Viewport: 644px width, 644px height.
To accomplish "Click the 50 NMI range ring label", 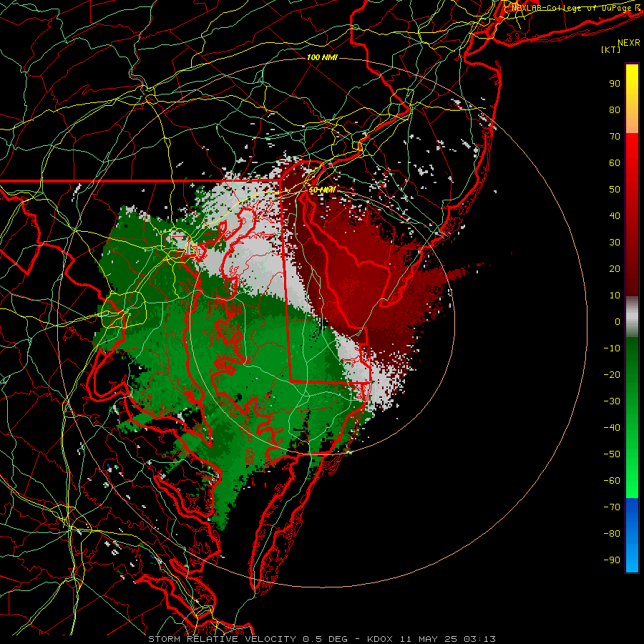I will (x=322, y=190).
